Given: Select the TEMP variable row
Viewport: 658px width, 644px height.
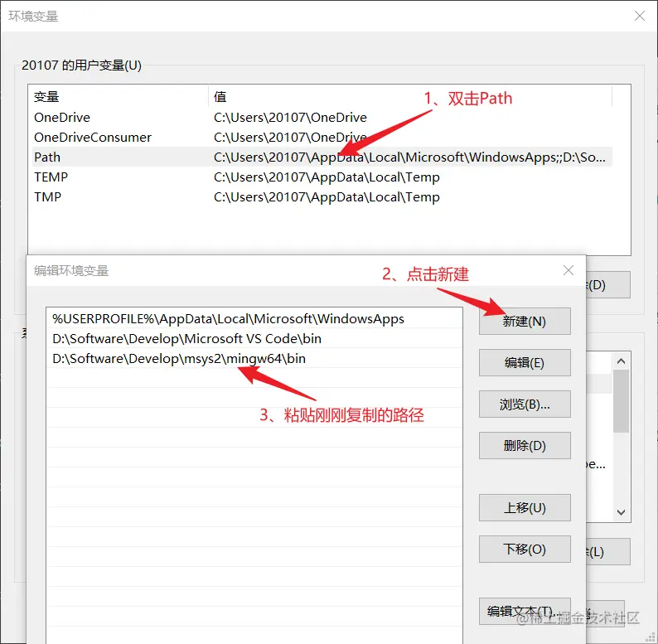Looking at the screenshot, I should [322, 177].
